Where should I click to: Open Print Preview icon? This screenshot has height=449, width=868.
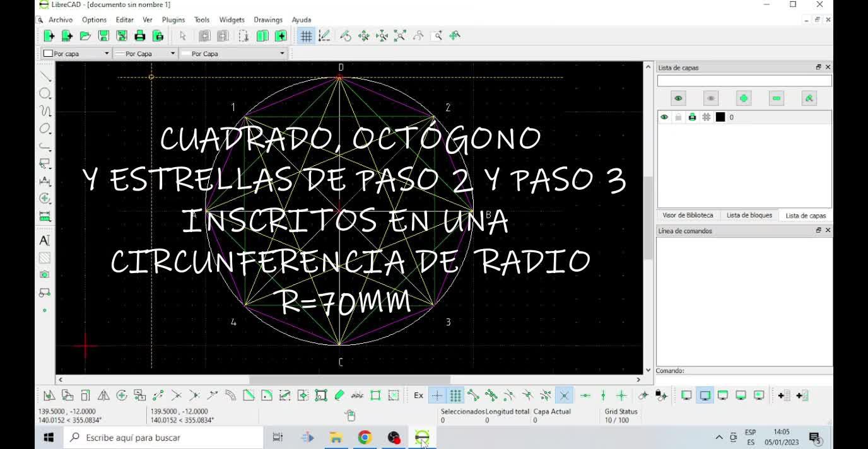tap(158, 36)
